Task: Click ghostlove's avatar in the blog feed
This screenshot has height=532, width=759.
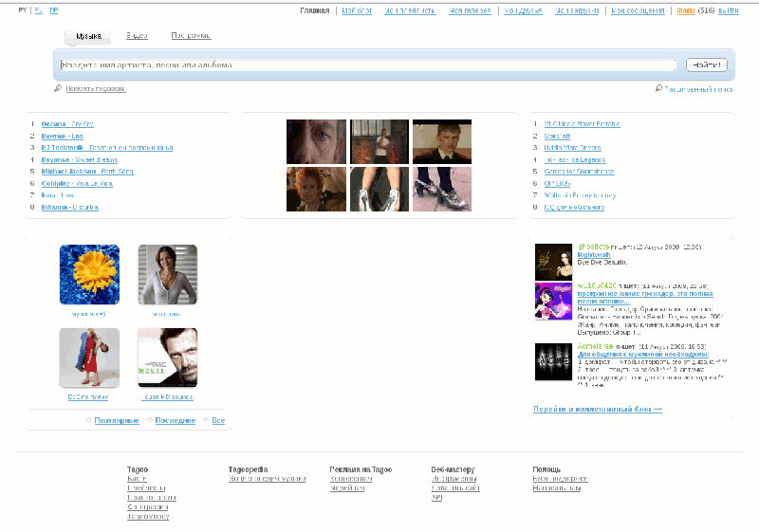Action: click(553, 262)
